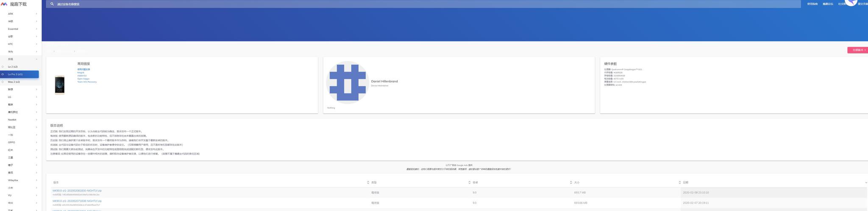Click the 日期 column descending arrow
Image resolution: width=868 pixels, height=211 pixels.
(x=866, y=183)
